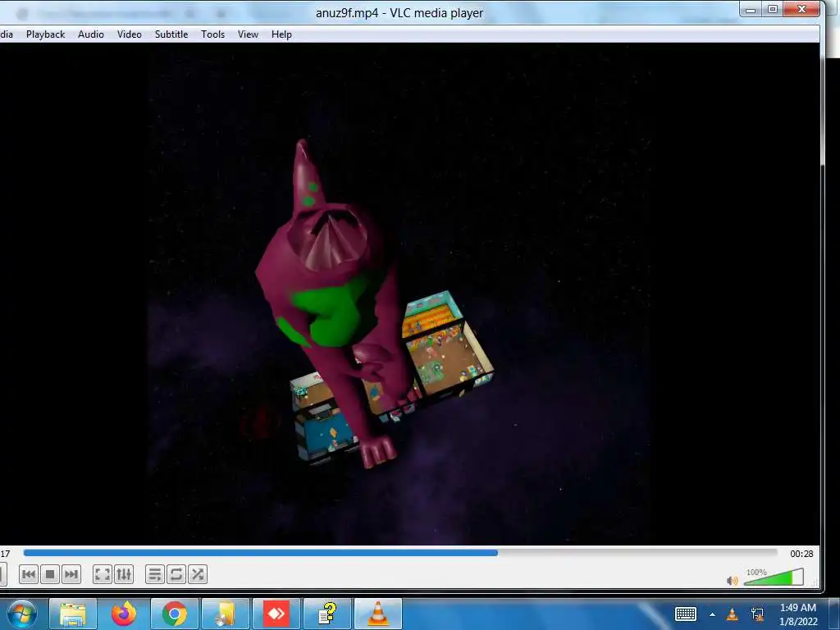This screenshot has width=840, height=630.
Task: Open the Subtitle menu
Action: [171, 34]
